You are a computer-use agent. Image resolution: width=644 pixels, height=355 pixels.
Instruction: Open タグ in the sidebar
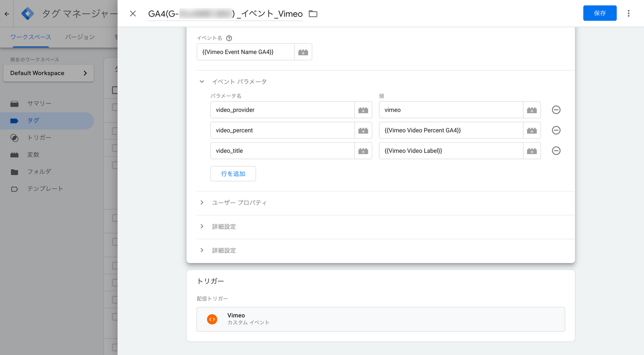coord(47,121)
